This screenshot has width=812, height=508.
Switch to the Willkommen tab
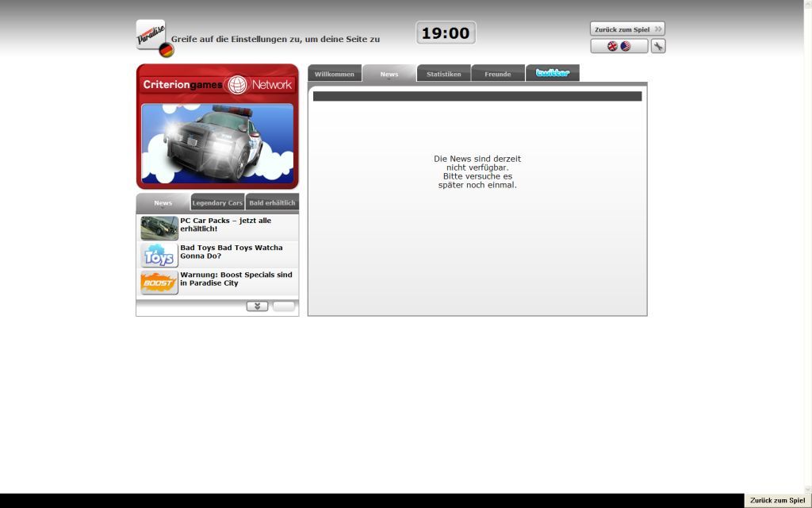[335, 74]
